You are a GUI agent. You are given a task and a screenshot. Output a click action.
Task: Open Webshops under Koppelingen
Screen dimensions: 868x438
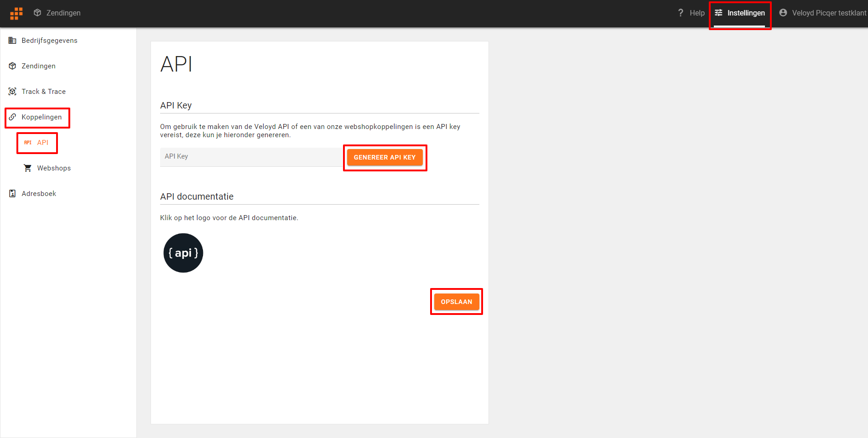coord(54,168)
